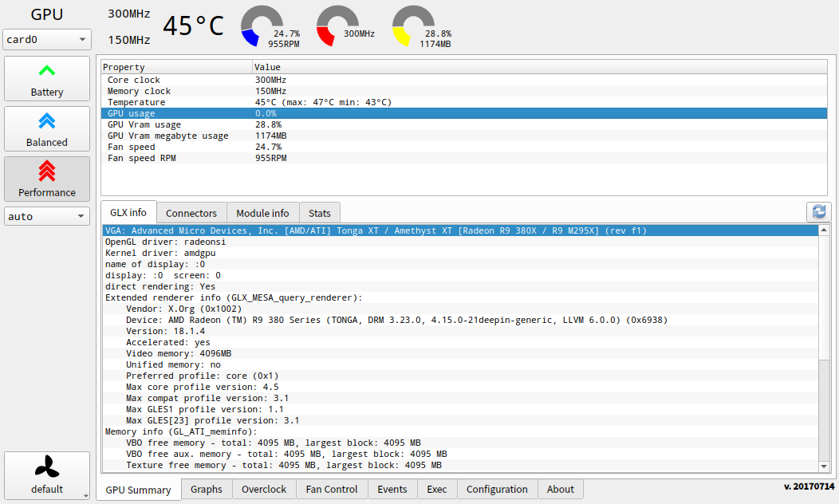Activate the red Performance profile icon
839x504 pixels.
click(47, 171)
